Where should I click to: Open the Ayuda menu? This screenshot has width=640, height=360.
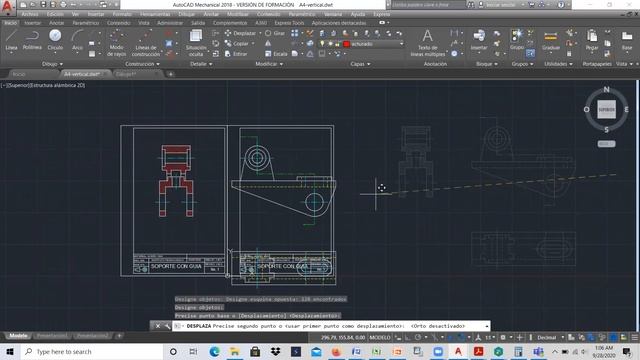358,14
